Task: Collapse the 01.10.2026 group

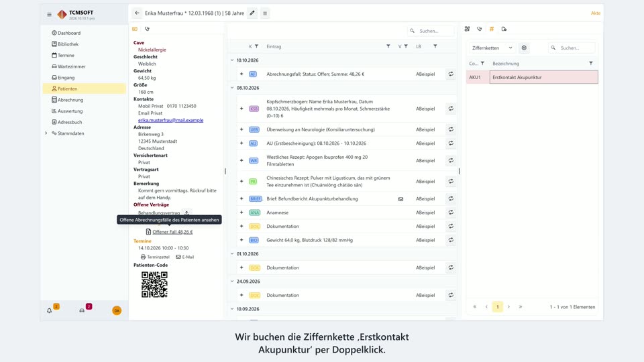Action: (x=232, y=253)
